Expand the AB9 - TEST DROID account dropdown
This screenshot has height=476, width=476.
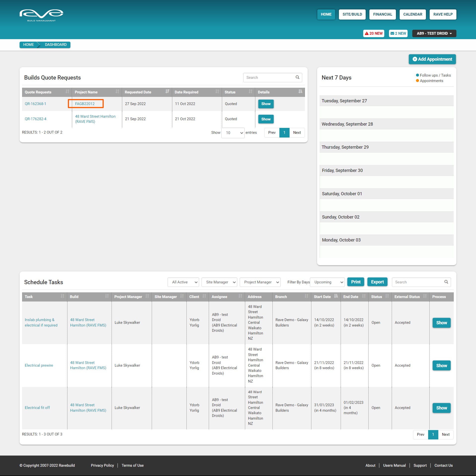(x=434, y=33)
